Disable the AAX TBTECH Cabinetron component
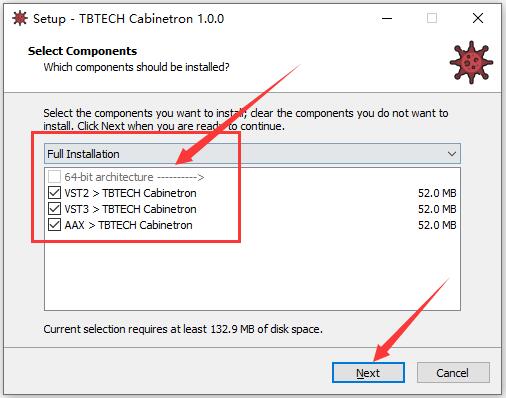Image resolution: width=506 pixels, height=398 pixels. pos(54,225)
